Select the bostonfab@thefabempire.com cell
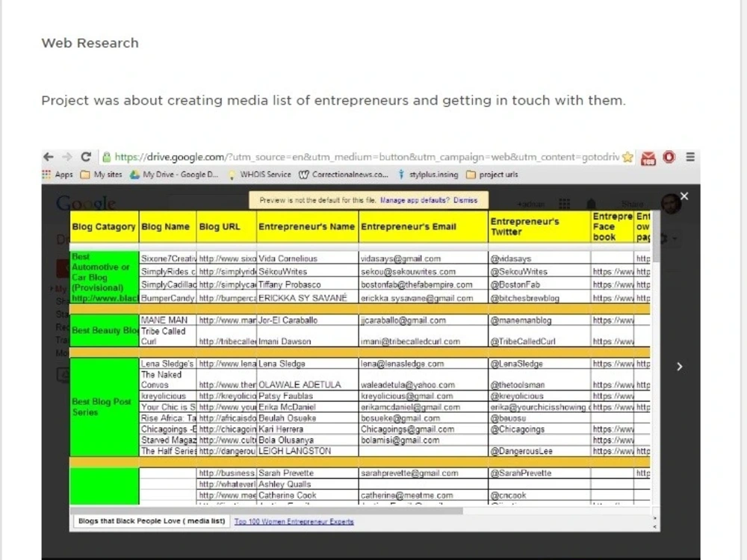The width and height of the screenshot is (747, 560). (x=424, y=284)
